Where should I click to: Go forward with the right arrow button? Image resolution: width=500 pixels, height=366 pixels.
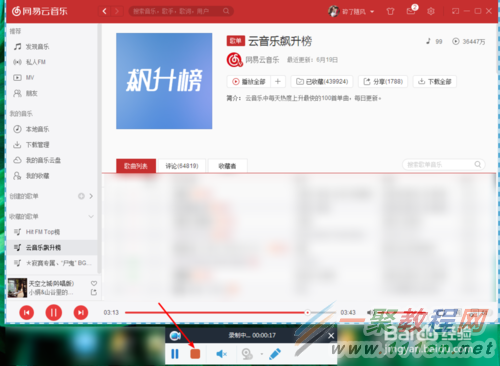coord(117,11)
